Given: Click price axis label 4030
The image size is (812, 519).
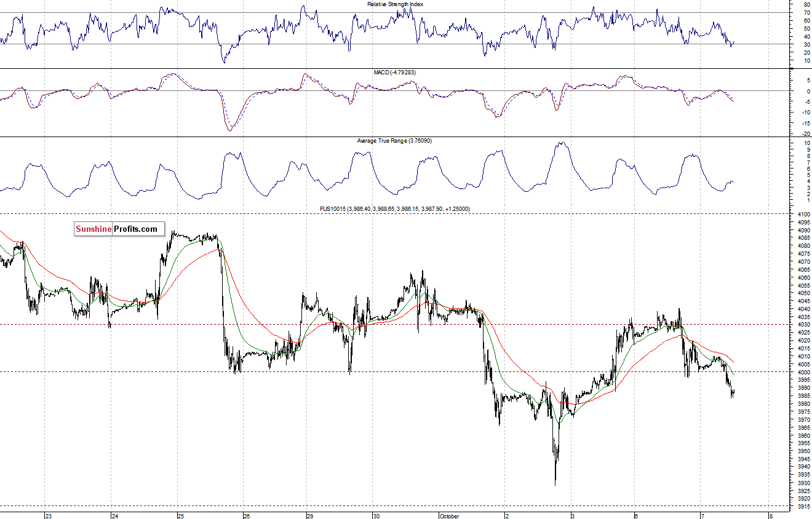Looking at the screenshot, I should pyautogui.click(x=803, y=325).
